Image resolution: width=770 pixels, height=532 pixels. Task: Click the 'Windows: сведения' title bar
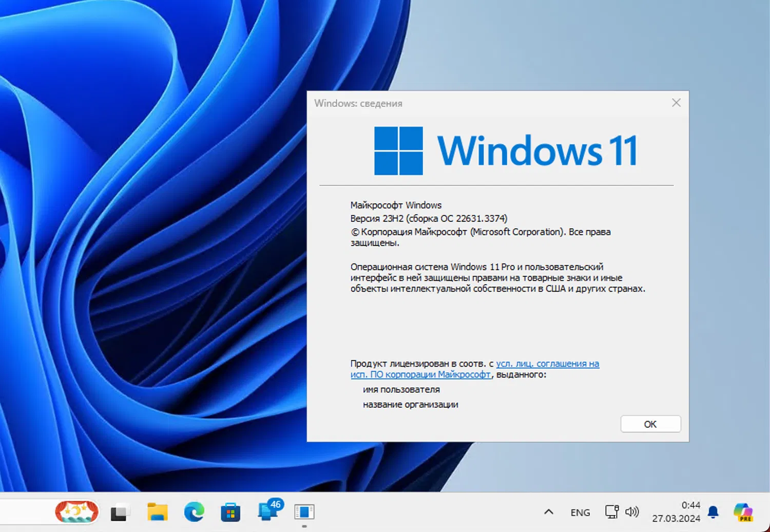462,103
